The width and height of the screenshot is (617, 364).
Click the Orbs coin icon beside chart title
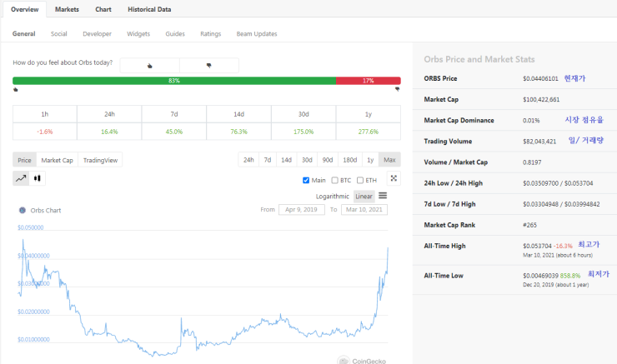23,210
